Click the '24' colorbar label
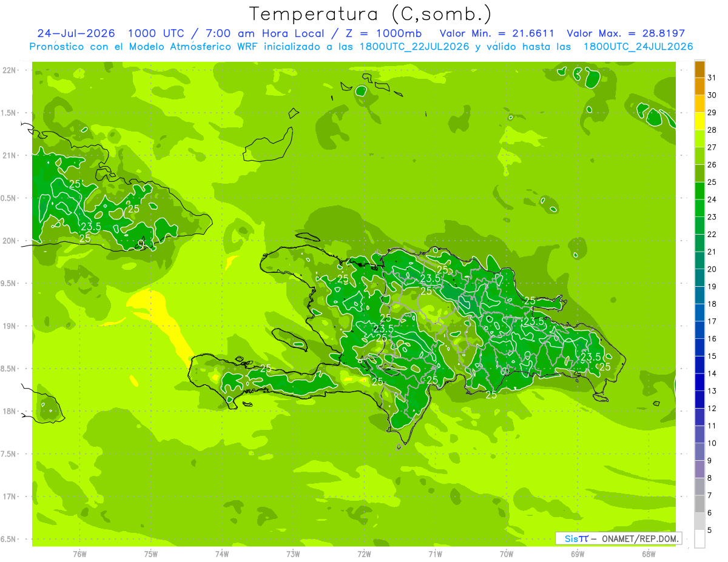728x562 pixels. tap(712, 199)
